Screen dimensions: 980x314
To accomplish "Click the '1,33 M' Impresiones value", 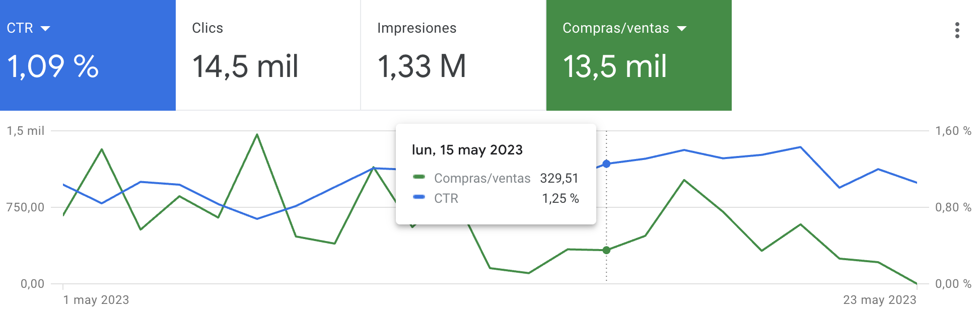I will (422, 66).
